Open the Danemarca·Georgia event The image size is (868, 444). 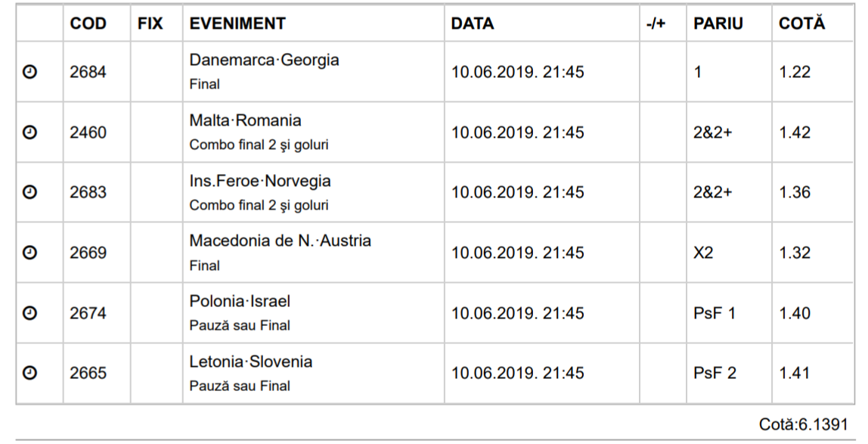pyautogui.click(x=264, y=60)
